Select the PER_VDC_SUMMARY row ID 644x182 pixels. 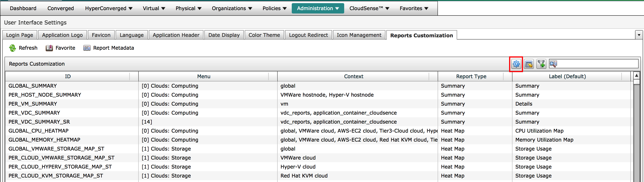click(x=34, y=113)
